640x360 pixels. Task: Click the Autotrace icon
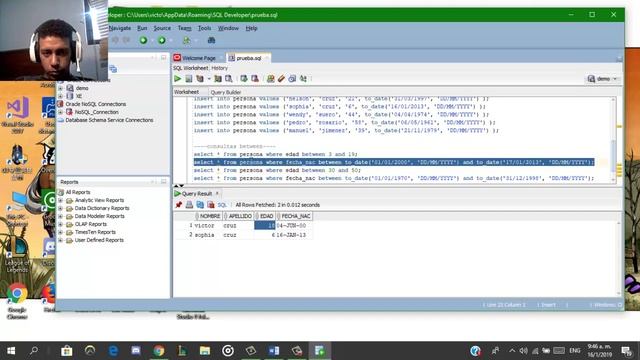(218, 79)
